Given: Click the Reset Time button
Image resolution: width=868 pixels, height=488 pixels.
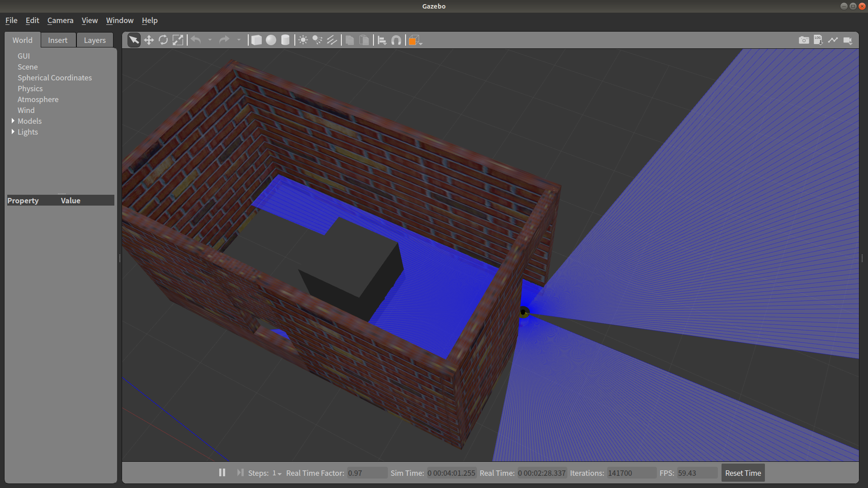Looking at the screenshot, I should point(743,473).
